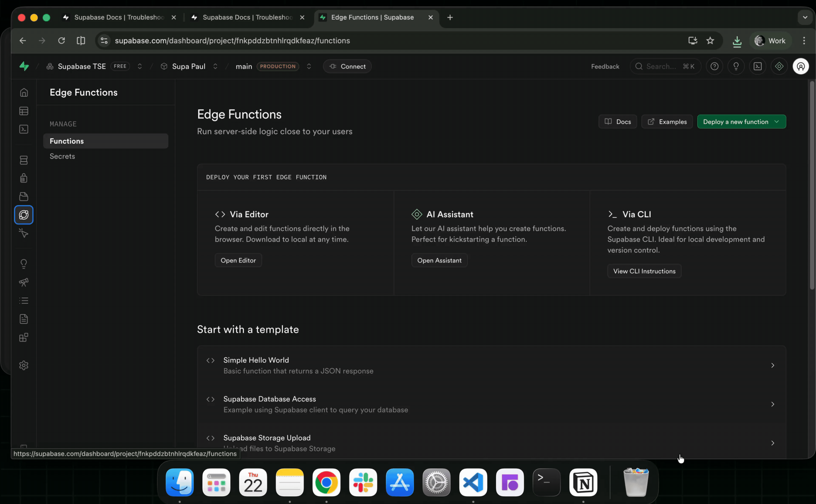Click the Connect button in the header
Screen dimensions: 816x504
coord(347,66)
